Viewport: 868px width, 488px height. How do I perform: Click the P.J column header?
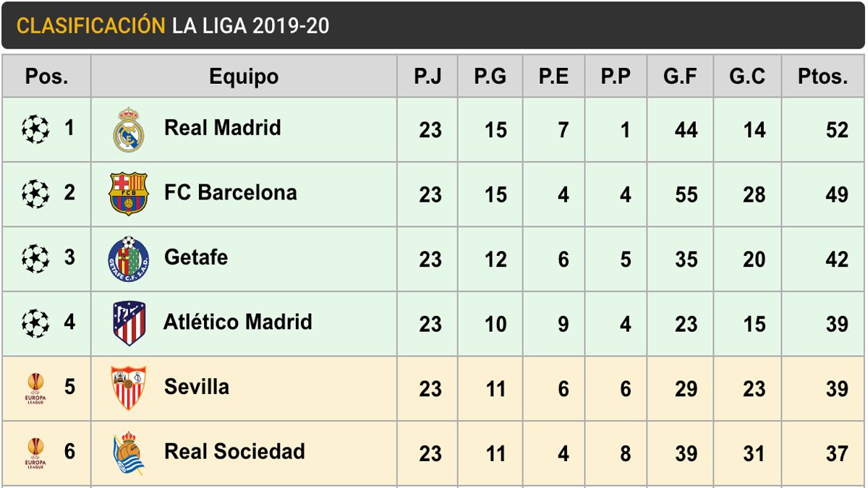point(427,77)
